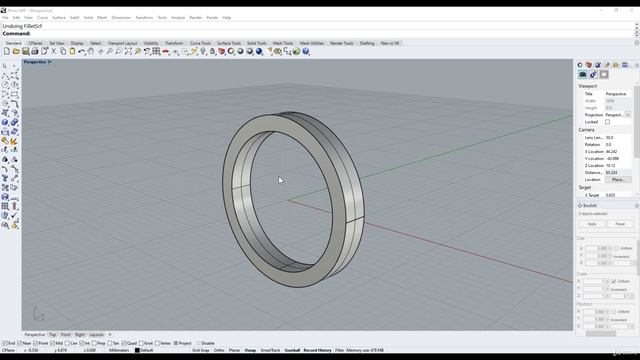Click the Paste clipboard icon
The width and height of the screenshot is (640, 360).
click(72, 51)
